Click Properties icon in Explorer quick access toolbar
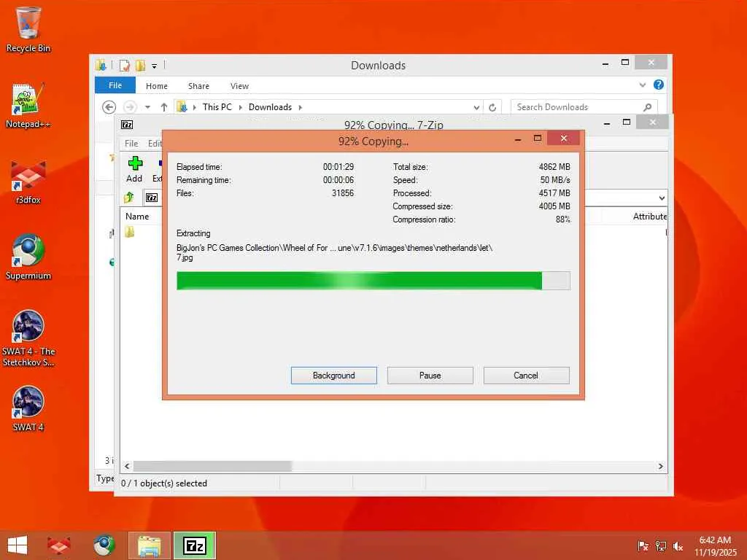The image size is (747, 560). (124, 65)
